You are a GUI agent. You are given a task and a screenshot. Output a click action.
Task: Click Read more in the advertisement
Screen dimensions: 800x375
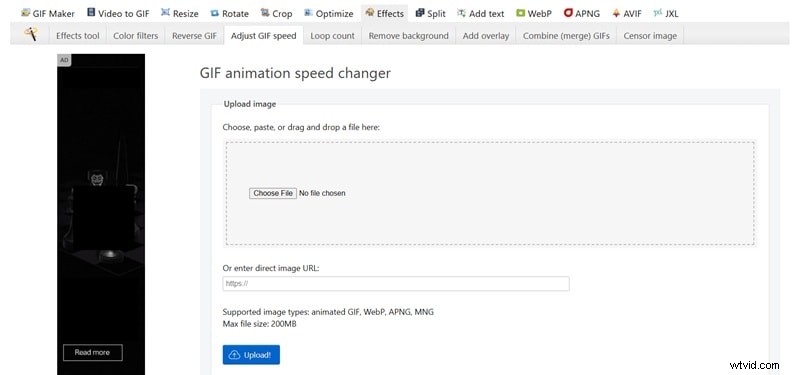click(x=92, y=352)
